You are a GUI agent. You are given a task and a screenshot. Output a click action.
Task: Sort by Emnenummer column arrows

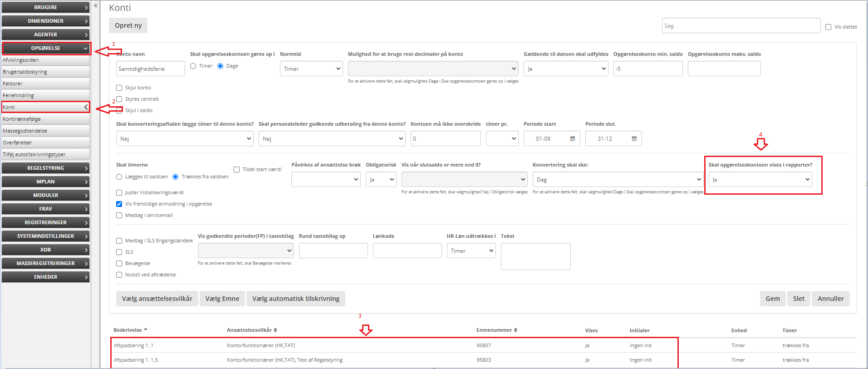(x=515, y=330)
